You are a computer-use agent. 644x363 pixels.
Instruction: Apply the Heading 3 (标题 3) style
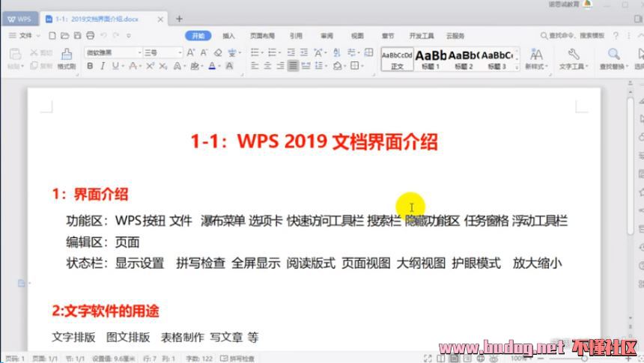click(x=497, y=60)
